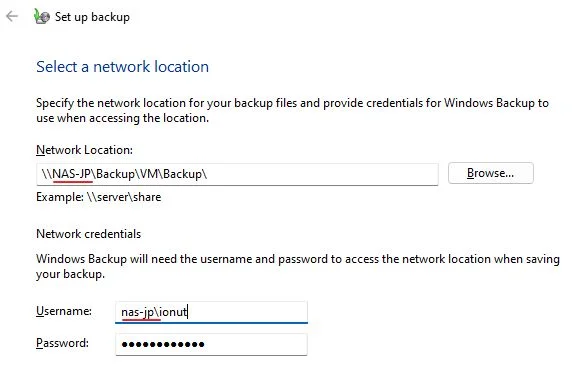Focus the Network Location path field
Viewport: 579px width, 386px height.
(x=237, y=174)
